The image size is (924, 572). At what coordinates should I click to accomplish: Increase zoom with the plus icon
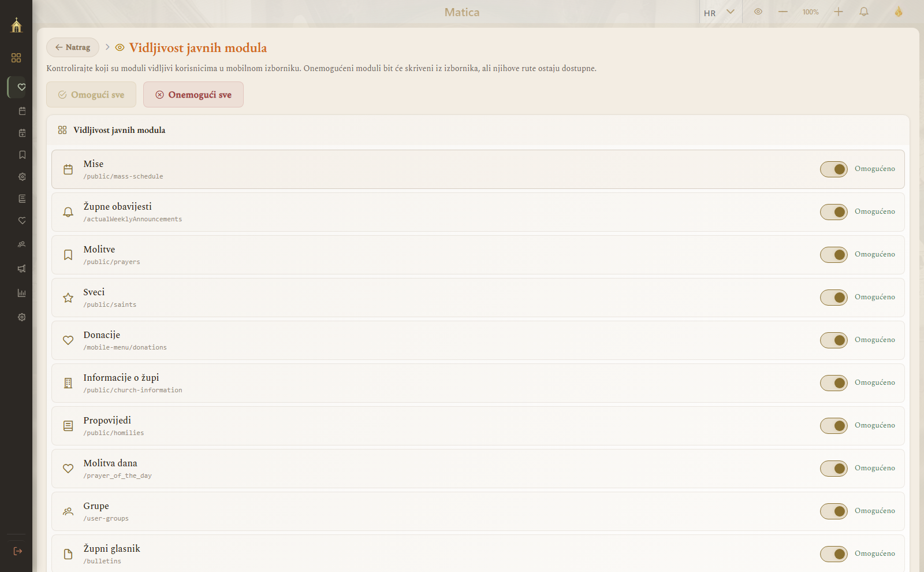tap(839, 12)
